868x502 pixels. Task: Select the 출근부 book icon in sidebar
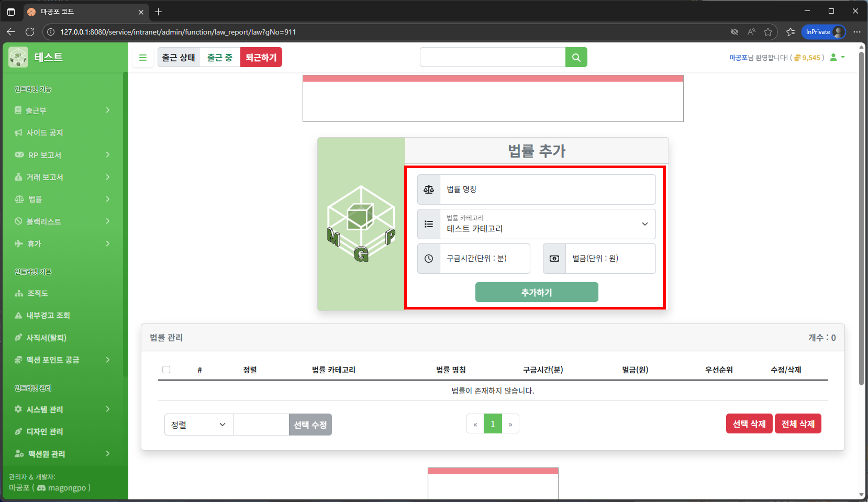[x=18, y=110]
